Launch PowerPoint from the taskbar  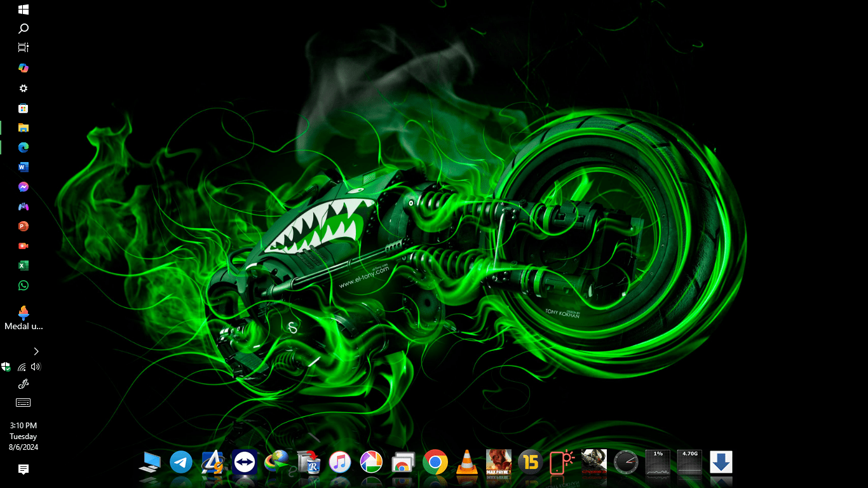click(24, 226)
